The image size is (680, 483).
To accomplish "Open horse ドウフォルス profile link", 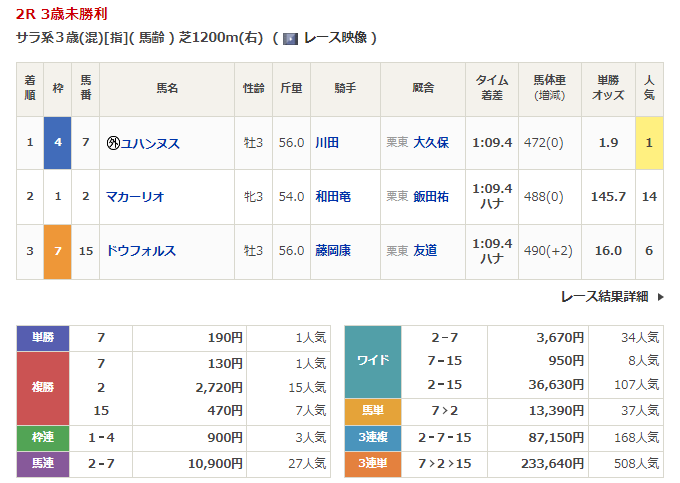I will point(141,251).
